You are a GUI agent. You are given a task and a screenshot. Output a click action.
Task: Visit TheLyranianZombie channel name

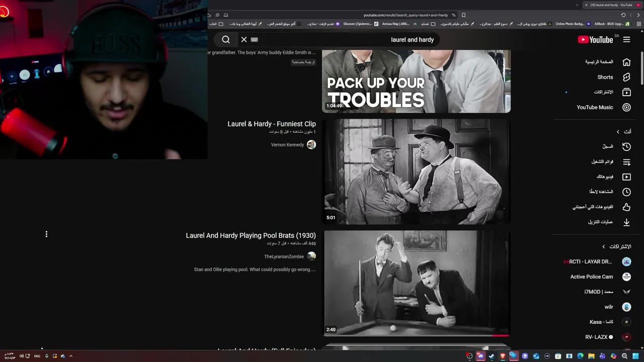click(284, 256)
